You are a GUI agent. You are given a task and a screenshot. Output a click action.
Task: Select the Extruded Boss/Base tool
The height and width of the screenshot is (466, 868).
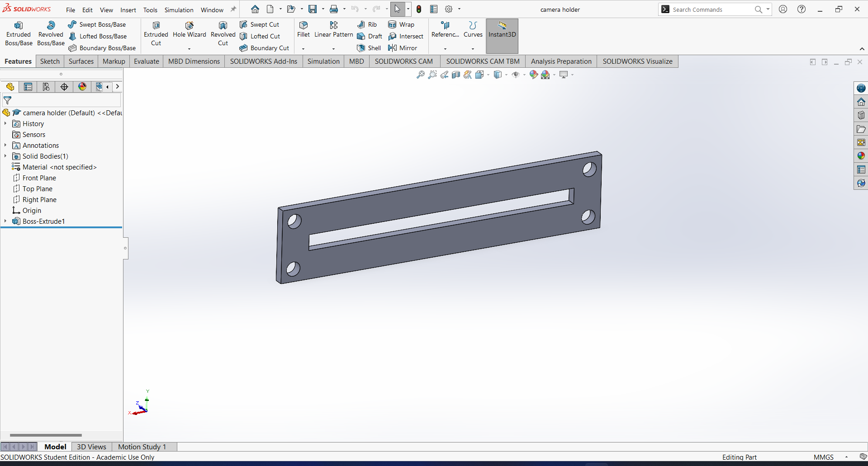pos(19,34)
